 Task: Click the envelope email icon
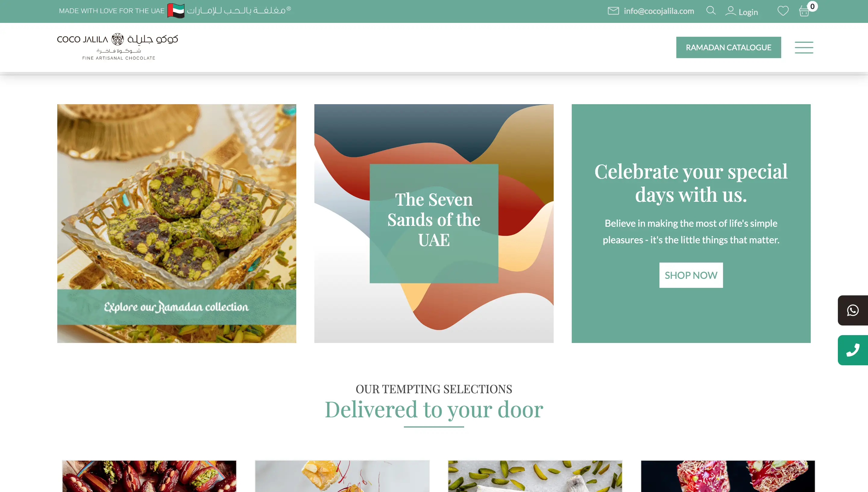pyautogui.click(x=613, y=11)
